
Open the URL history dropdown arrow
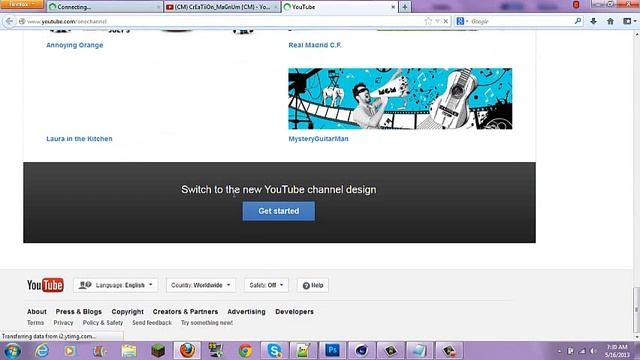[437, 21]
